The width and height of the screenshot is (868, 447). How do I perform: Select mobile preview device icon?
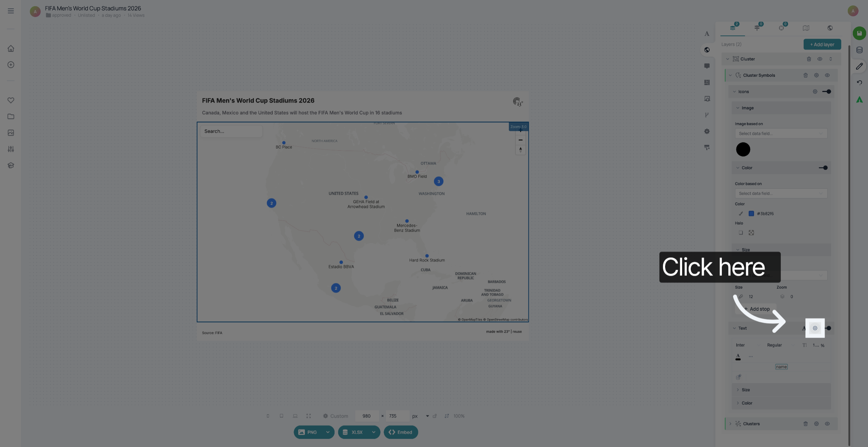268,416
